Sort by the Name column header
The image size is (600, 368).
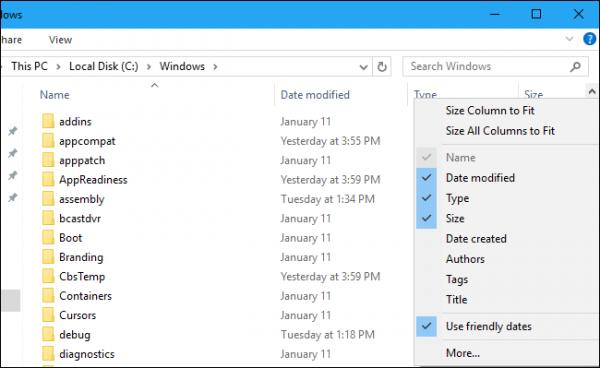click(x=55, y=95)
